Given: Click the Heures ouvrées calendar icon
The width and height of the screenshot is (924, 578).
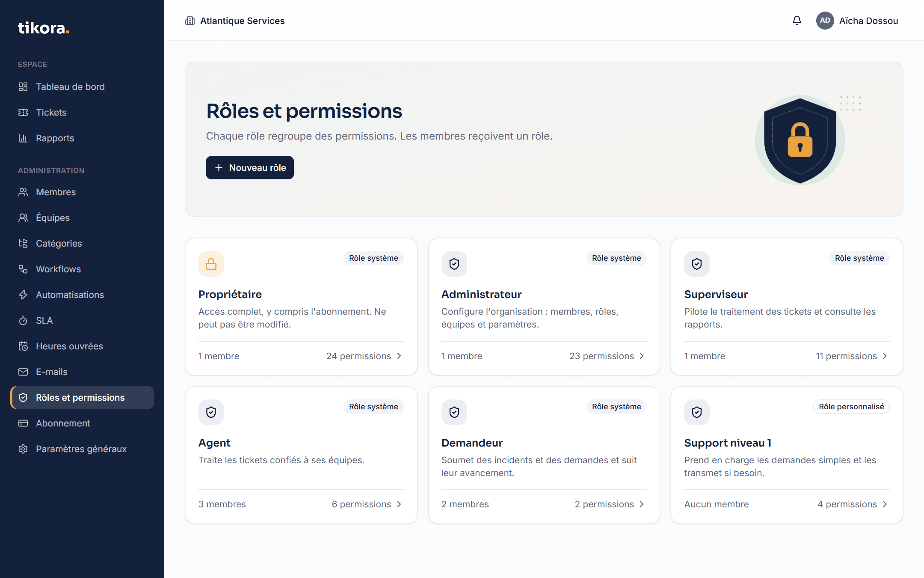Looking at the screenshot, I should pyautogui.click(x=23, y=346).
